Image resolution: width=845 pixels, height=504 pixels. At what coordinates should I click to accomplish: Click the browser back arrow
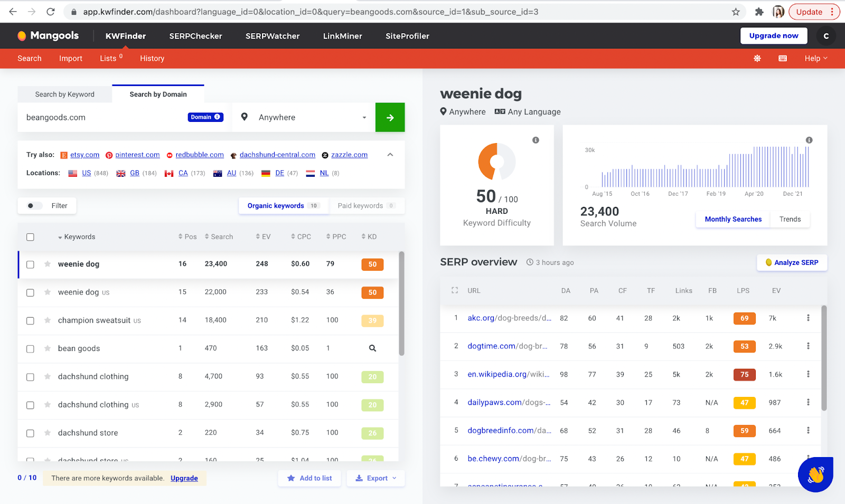[x=13, y=12]
